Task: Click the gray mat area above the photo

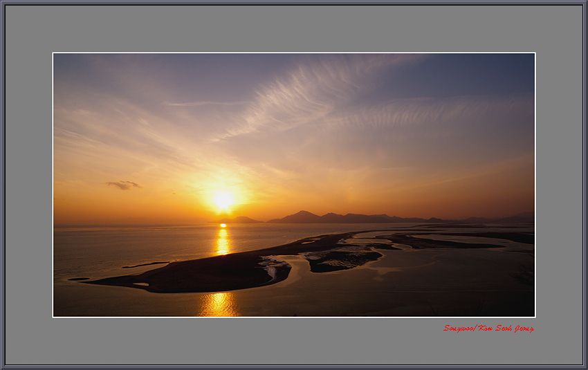Action: 294,29
